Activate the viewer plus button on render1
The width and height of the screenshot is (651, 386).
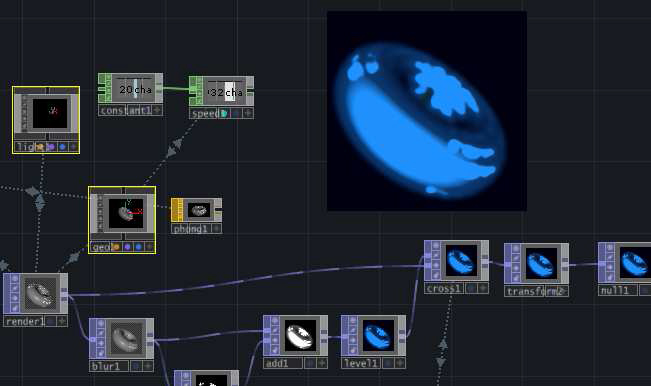61,321
